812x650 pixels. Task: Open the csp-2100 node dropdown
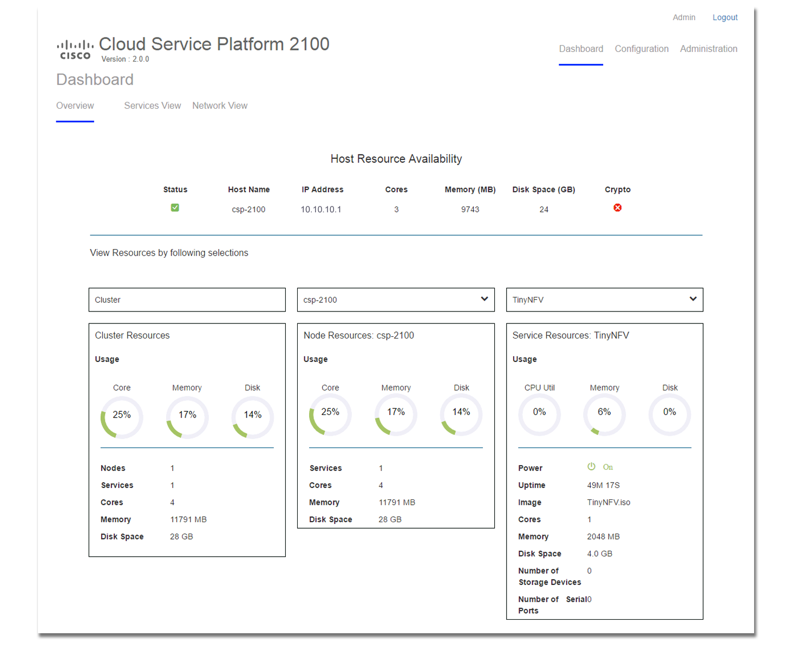(x=395, y=300)
